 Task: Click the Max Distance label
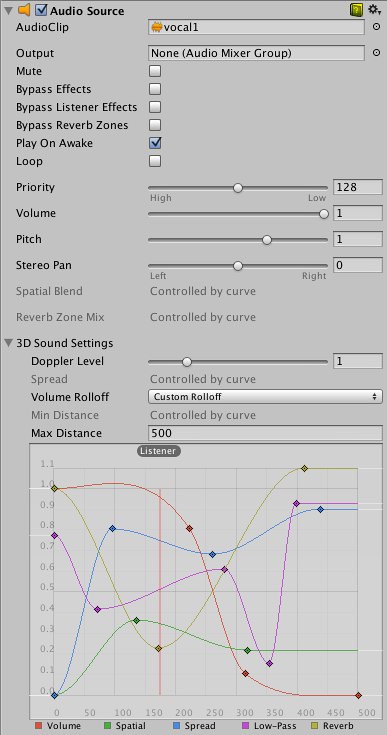(x=66, y=433)
